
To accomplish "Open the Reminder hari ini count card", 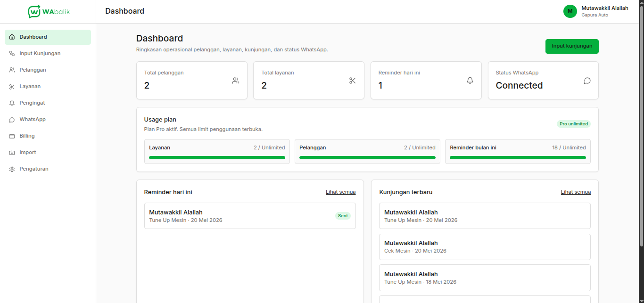I will 426,81.
